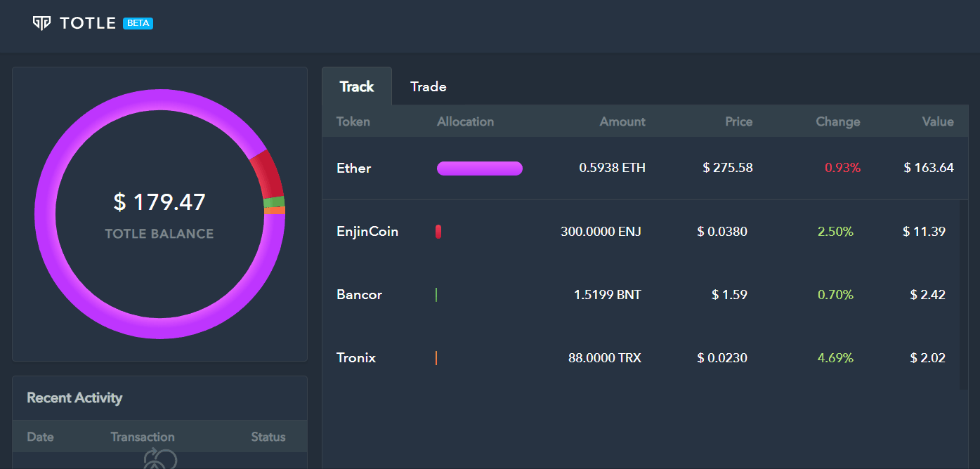Click the Ether price $ 275.58
The image size is (980, 469).
pos(728,168)
